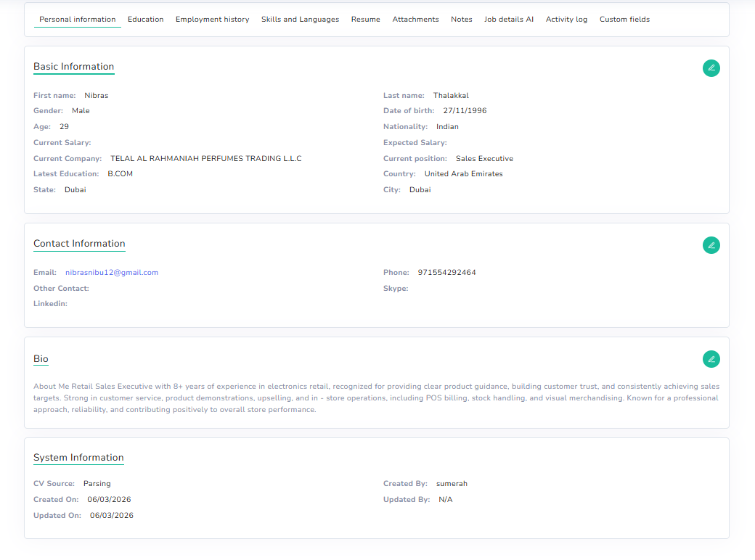Viewport: 755px width, 560px height.
Task: Open the Employment history tab
Action: point(212,19)
